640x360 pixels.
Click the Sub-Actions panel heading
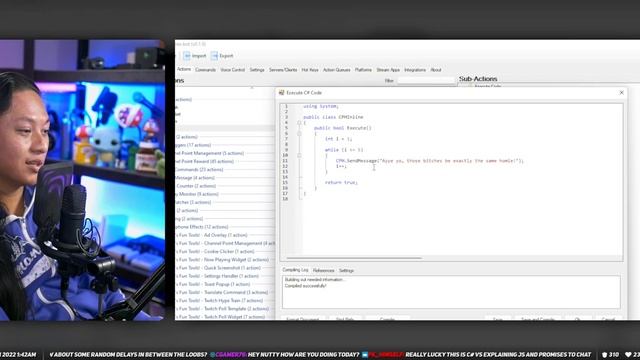tap(478, 78)
